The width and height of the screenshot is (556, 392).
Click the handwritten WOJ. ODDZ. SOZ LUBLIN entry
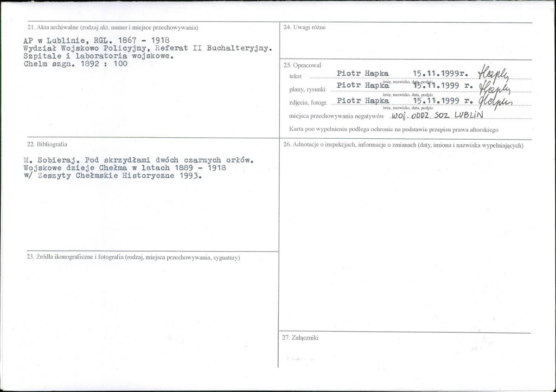point(437,116)
